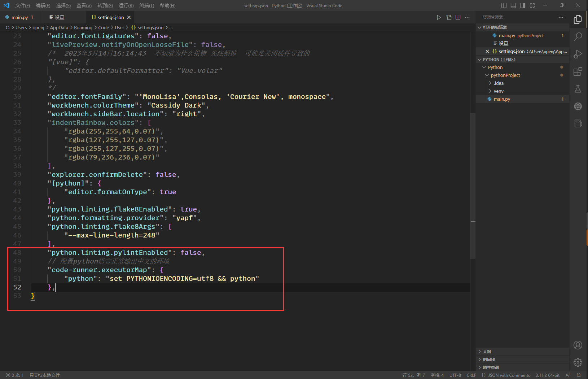The width and height of the screenshot is (588, 379).
Task: Click 3.11.2 64-bit Python interpreter
Action: (548, 375)
